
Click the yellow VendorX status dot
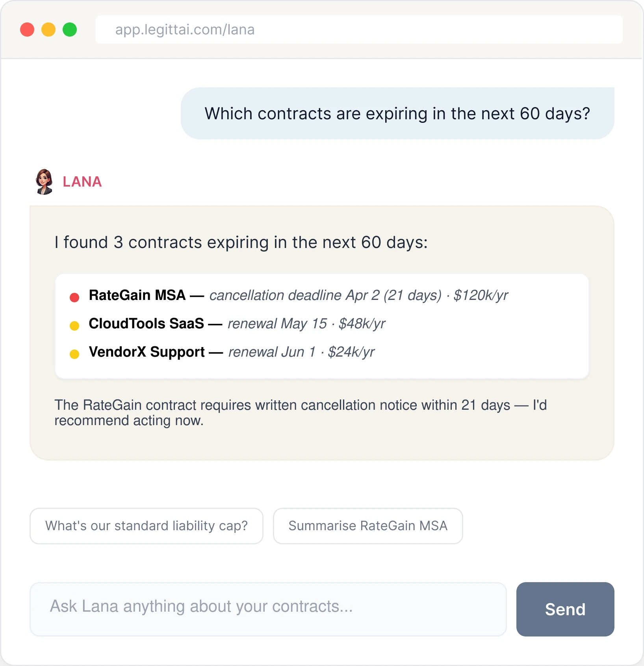pyautogui.click(x=74, y=354)
